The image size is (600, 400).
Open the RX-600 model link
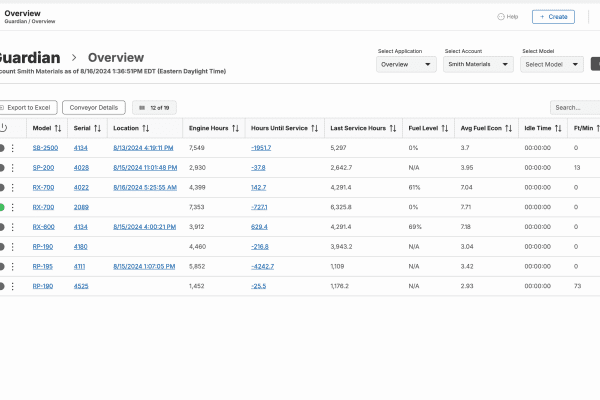coord(44,227)
